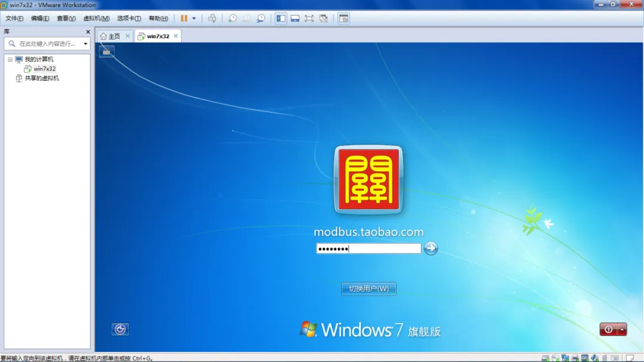The height and width of the screenshot is (362, 644).
Task: Open the snapshot manager
Action: [261, 18]
